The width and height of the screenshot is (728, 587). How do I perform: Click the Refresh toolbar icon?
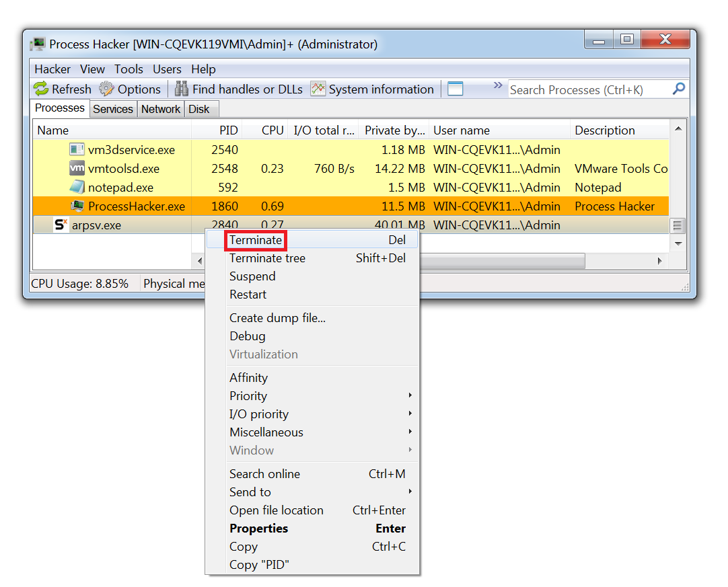[41, 89]
